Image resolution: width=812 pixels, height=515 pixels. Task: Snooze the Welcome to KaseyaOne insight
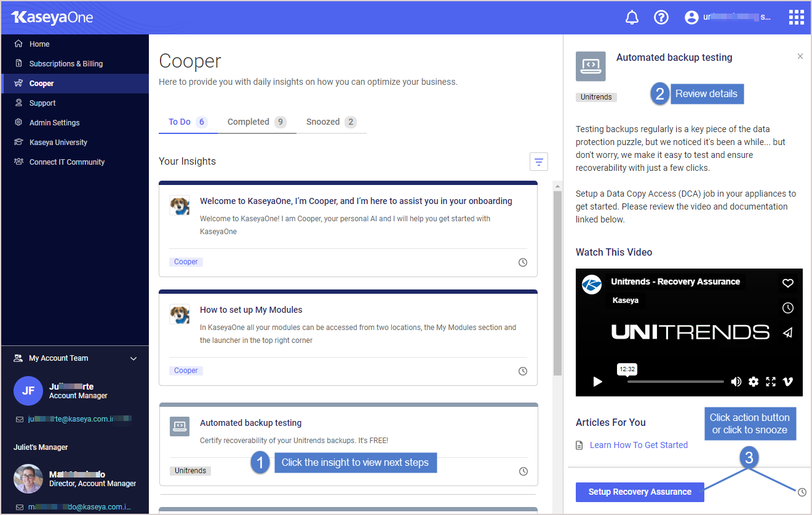coord(523,262)
